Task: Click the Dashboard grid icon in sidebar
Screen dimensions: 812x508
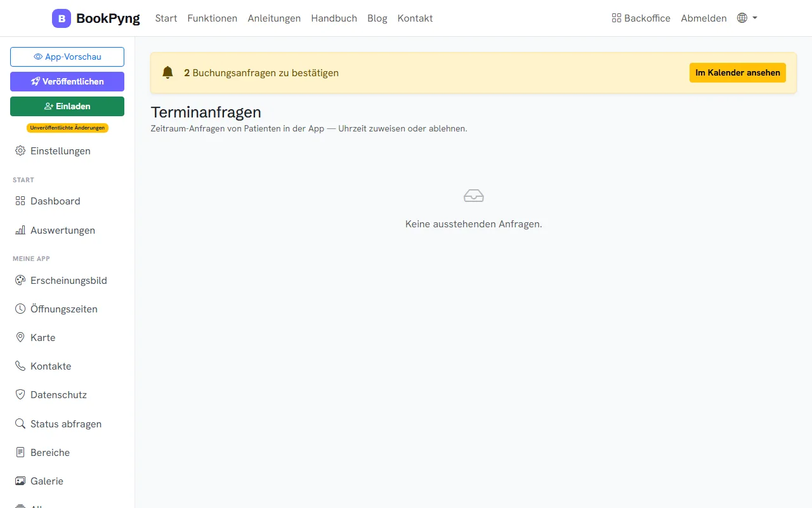Action: tap(20, 201)
